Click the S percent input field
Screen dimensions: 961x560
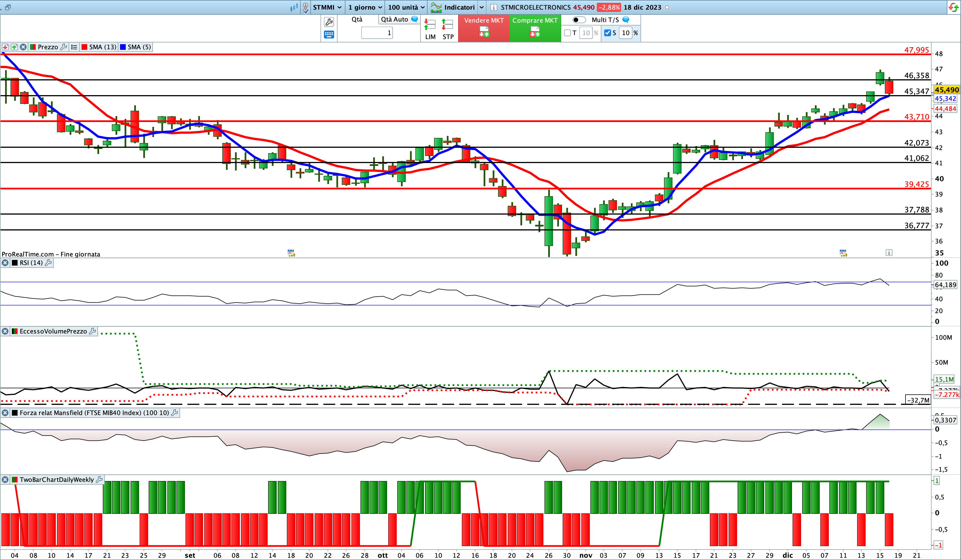coord(625,33)
